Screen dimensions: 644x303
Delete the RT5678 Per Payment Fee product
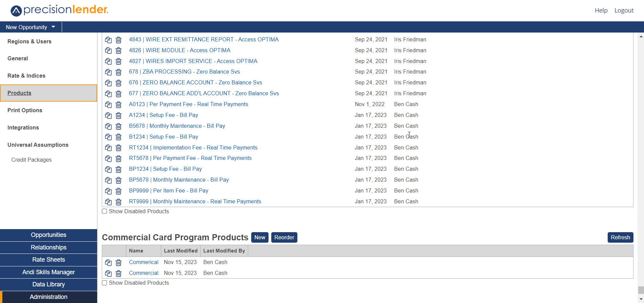click(x=118, y=159)
